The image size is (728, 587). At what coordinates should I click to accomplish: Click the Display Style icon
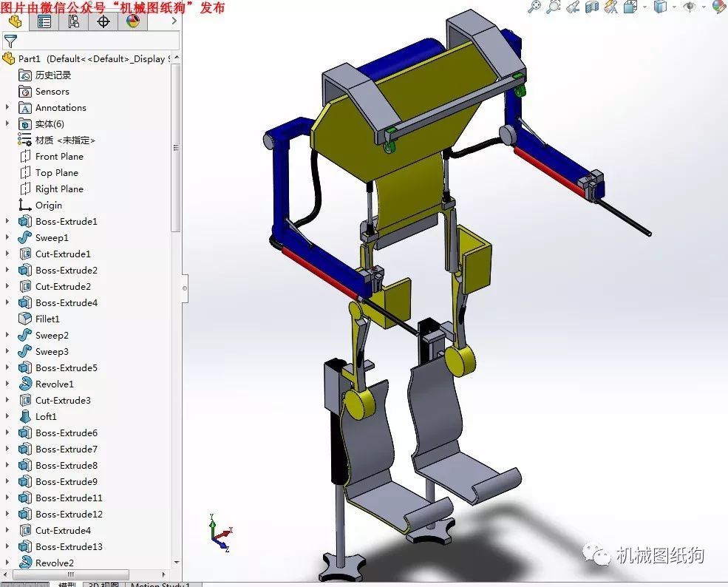660,7
